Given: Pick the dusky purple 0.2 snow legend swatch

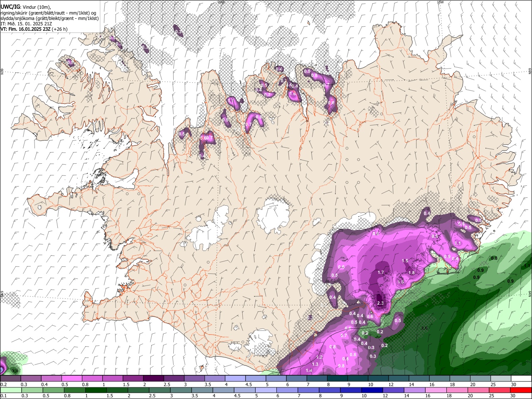Looking at the screenshot, I should (x=10, y=378).
